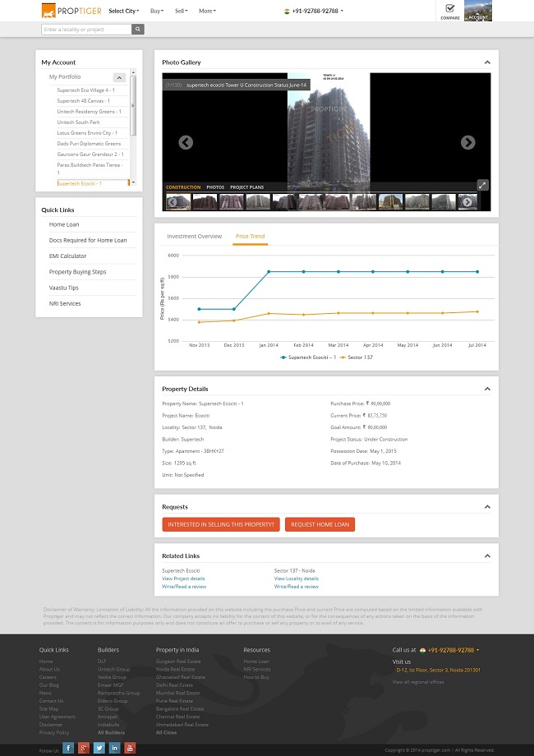Open the Account avatar image
Image resolution: width=534 pixels, height=756 pixels.
click(x=478, y=11)
